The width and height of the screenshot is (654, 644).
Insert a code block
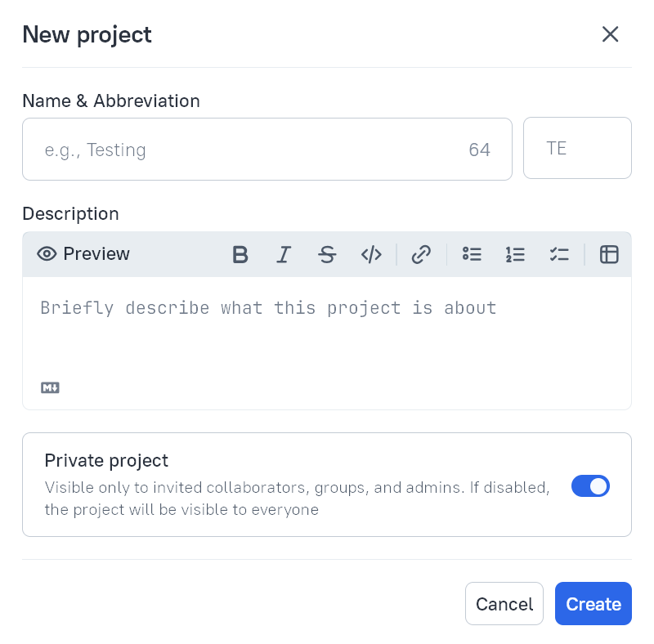(371, 254)
